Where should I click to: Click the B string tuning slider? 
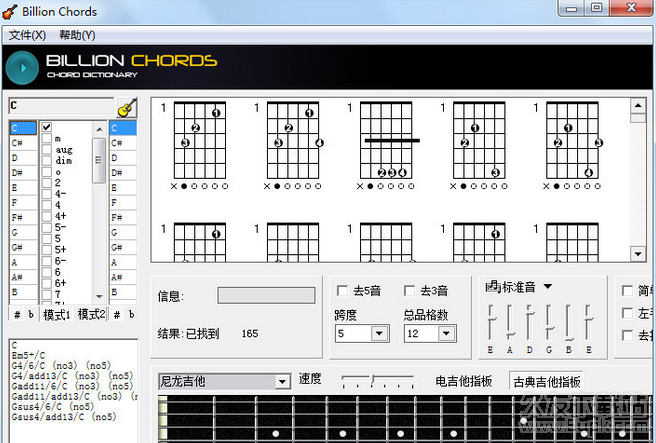(x=569, y=322)
